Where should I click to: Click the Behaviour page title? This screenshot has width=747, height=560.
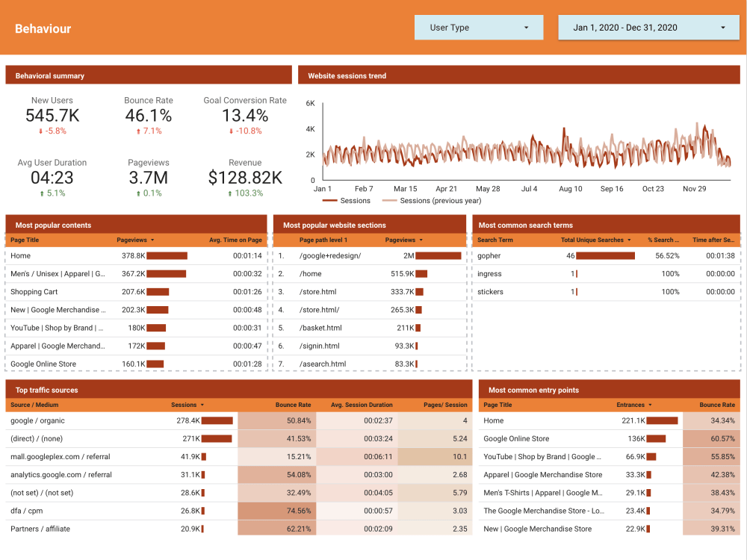click(43, 28)
